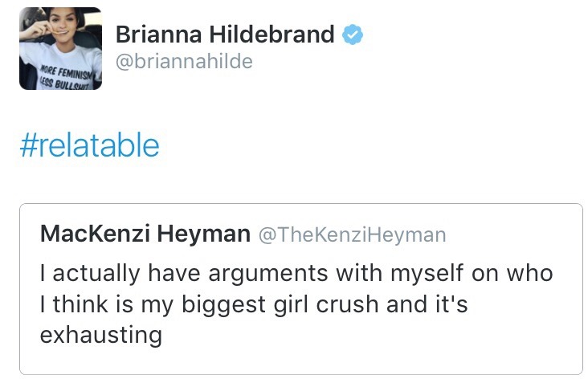The image size is (588, 387).
Task: Click the phrase "biggest girl crush"
Action: click(284, 303)
